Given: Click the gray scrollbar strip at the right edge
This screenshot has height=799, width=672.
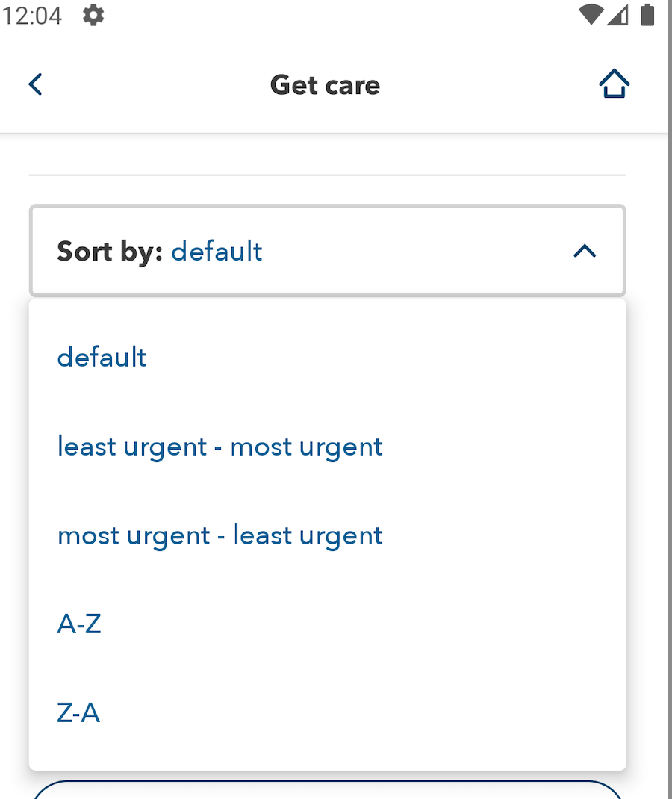Looking at the screenshot, I should point(669,448).
